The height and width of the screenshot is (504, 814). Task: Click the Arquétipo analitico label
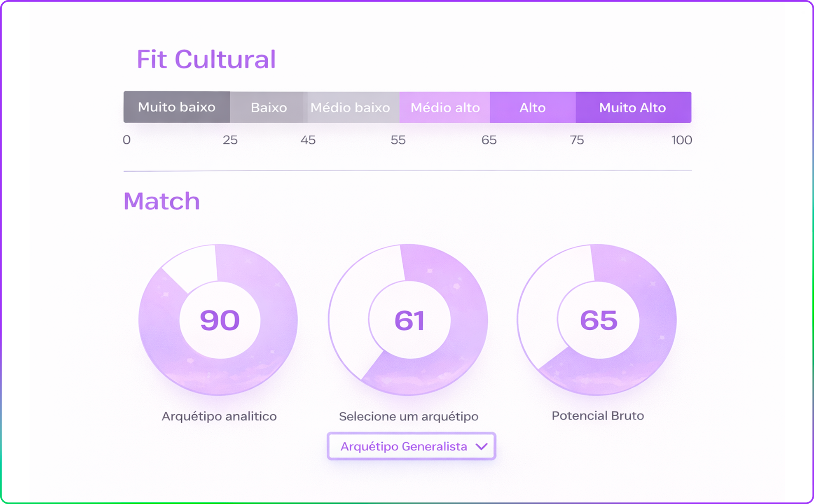pyautogui.click(x=219, y=416)
